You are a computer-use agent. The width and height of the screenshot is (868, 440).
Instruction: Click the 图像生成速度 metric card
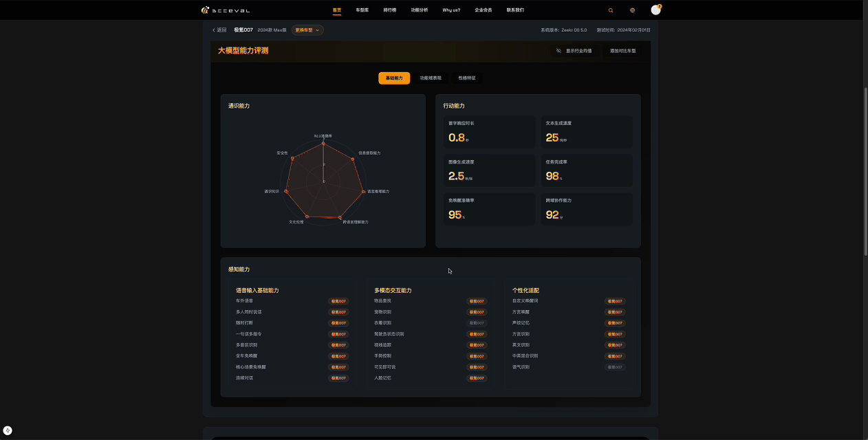489,170
